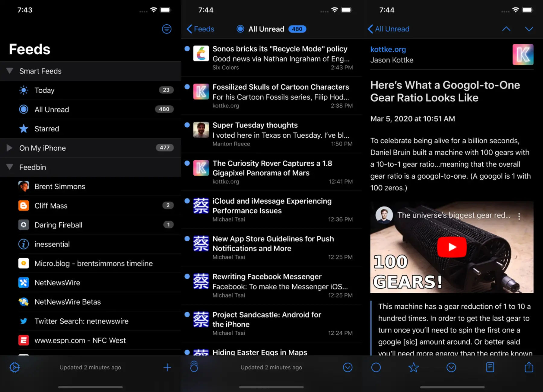Open NetNewsWire feed icon
Viewport: 543px width, 392px height.
click(x=24, y=283)
